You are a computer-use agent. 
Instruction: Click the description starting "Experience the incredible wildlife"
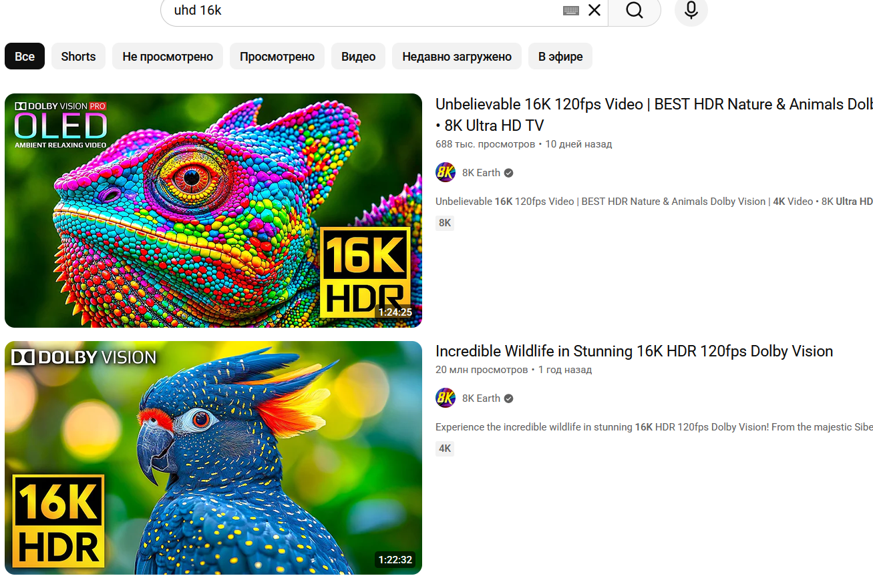point(654,427)
